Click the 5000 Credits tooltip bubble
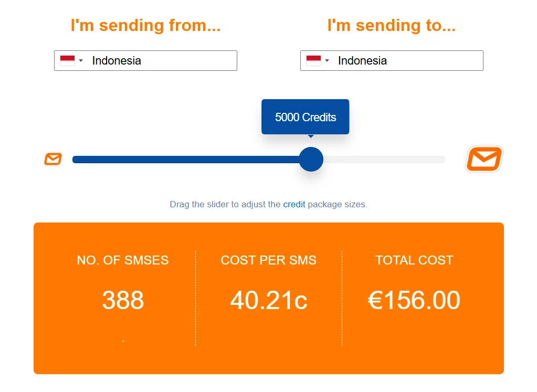 (x=306, y=117)
